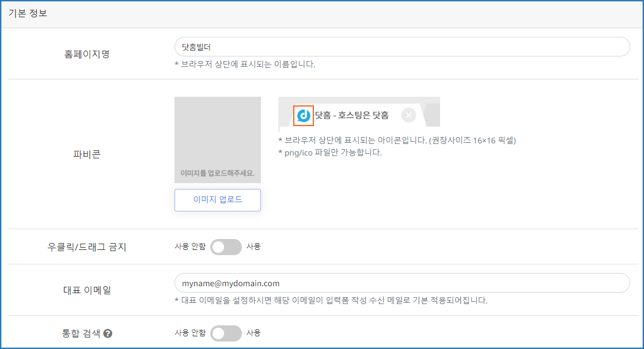Select the 기본 정보 section header
This screenshot has width=644, height=349.
pos(28,14)
